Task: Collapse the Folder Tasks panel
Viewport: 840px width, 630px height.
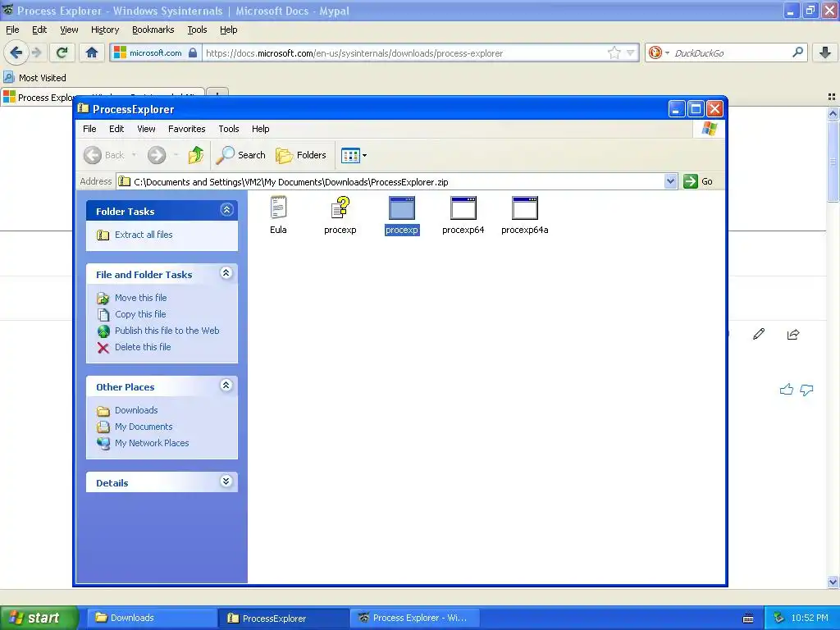Action: (x=226, y=210)
